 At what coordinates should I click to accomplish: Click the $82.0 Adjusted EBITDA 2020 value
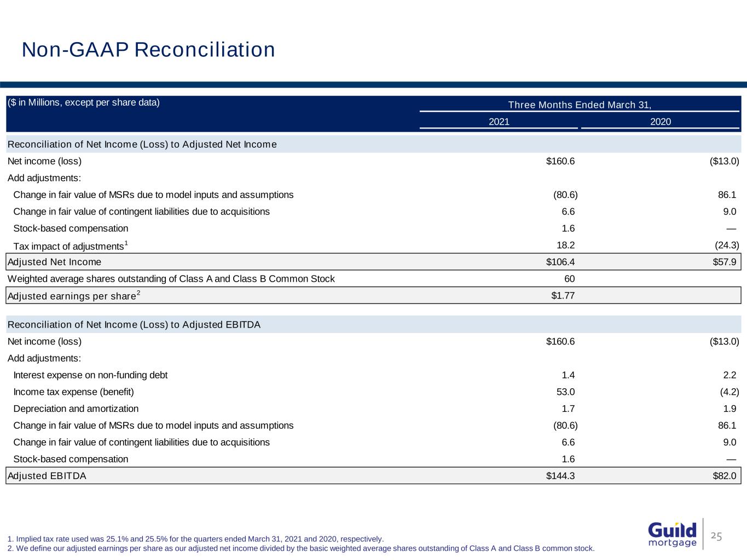(x=725, y=476)
